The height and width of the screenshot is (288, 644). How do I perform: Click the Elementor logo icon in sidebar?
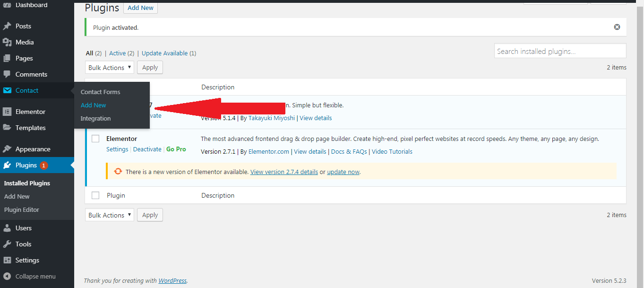click(7, 112)
